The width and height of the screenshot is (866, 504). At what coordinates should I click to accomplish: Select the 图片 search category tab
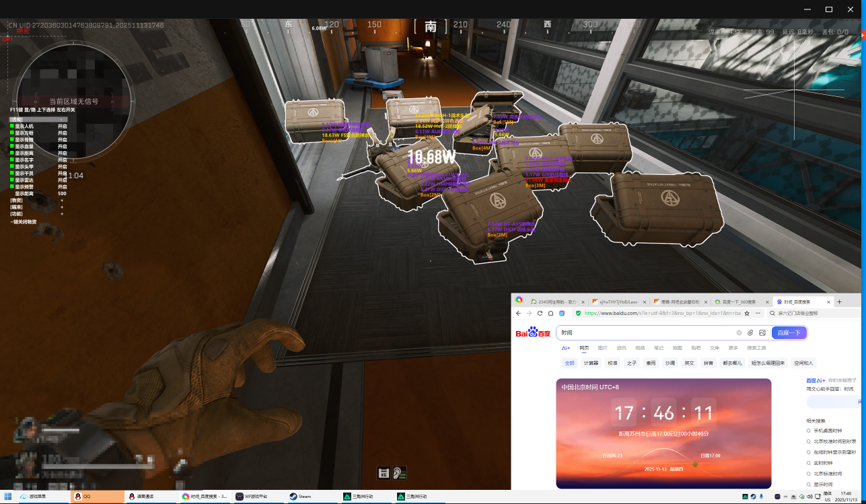coord(602,348)
